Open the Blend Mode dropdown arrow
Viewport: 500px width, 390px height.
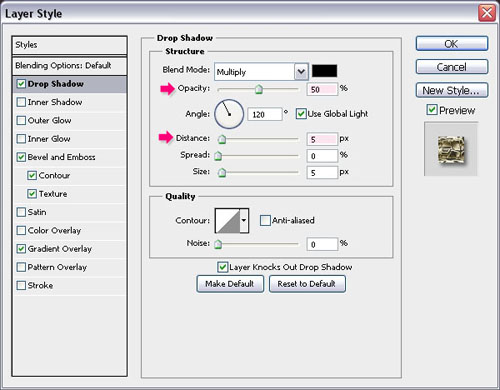[301, 72]
